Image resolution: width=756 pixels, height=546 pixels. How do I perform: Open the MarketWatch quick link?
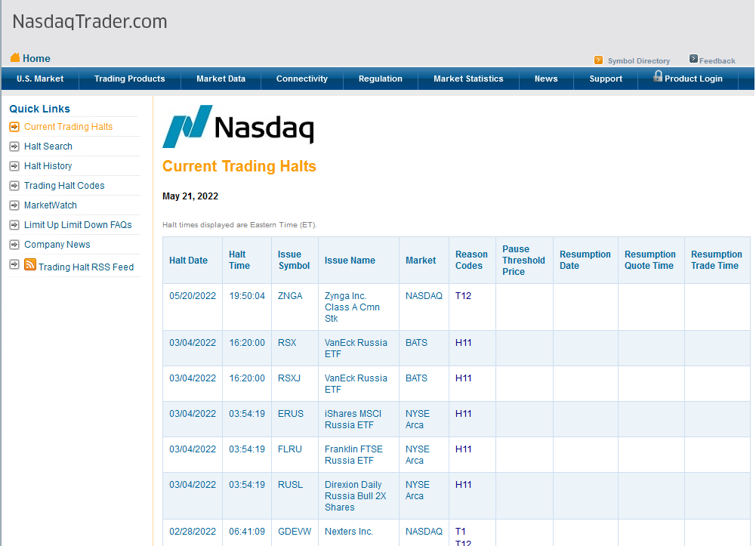(51, 205)
